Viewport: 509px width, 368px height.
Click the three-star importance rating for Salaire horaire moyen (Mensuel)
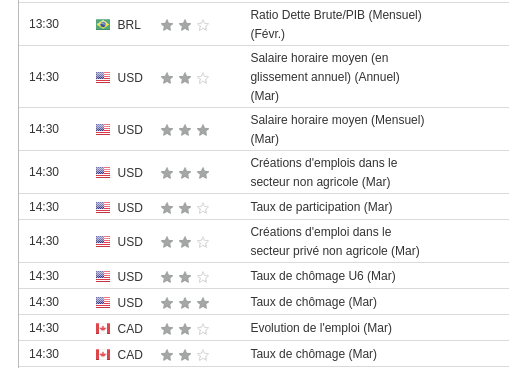click(185, 130)
